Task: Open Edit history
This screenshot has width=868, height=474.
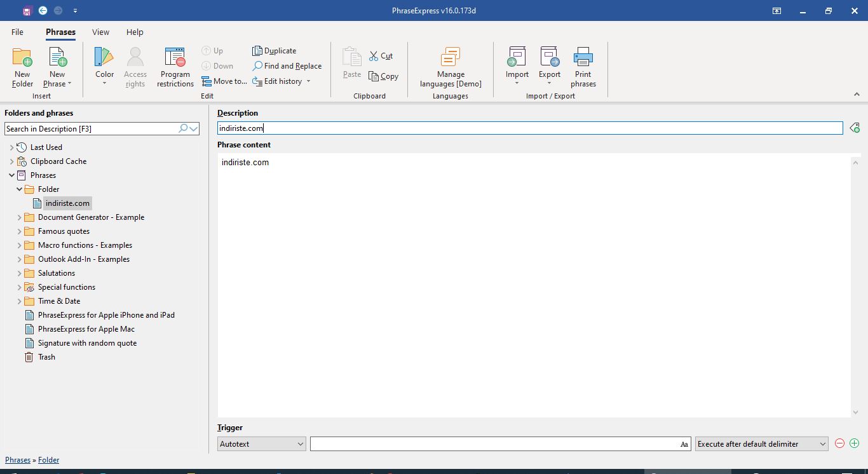Action: [x=281, y=81]
